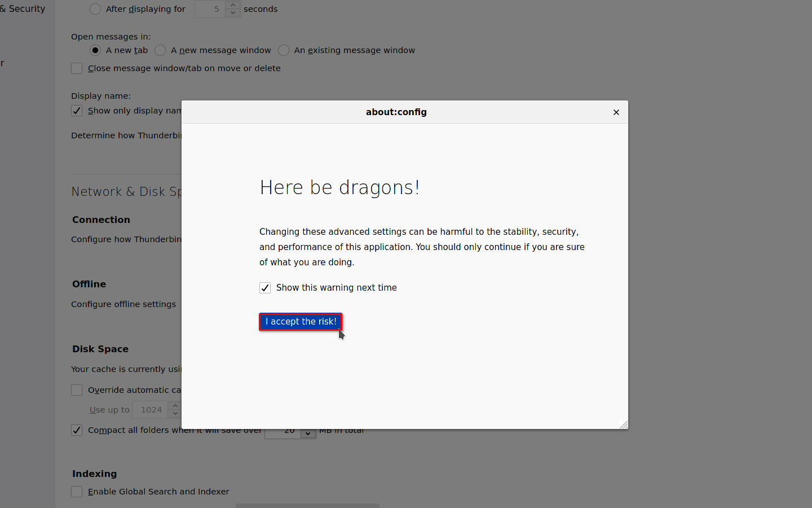Viewport: 812px width, 508px height.
Task: Enable Close message window/tab on move or delete
Action: click(77, 68)
